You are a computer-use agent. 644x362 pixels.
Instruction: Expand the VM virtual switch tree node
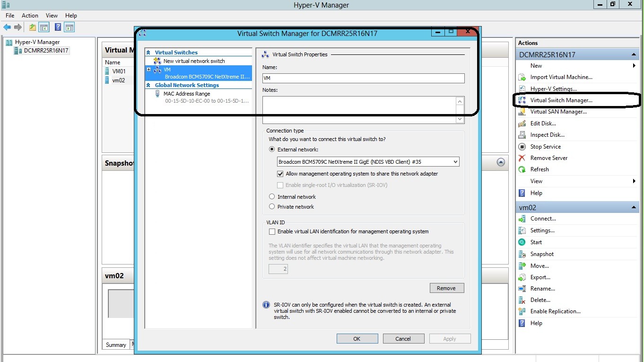click(x=149, y=70)
